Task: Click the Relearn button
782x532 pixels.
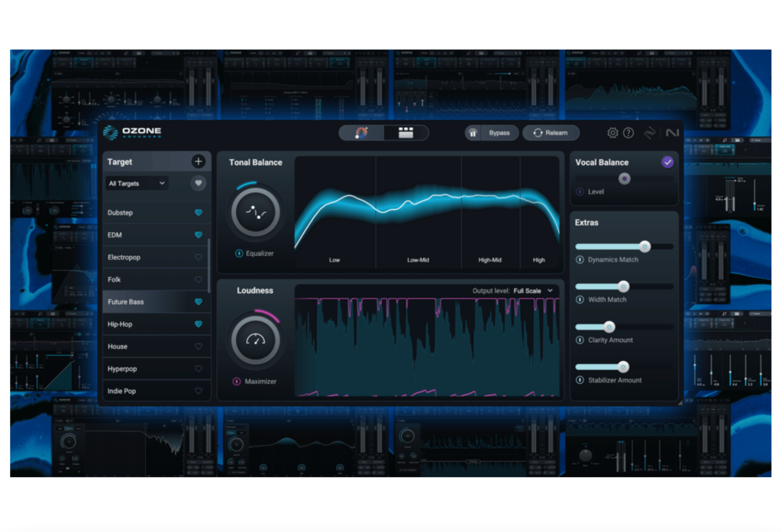Action: 551,133
